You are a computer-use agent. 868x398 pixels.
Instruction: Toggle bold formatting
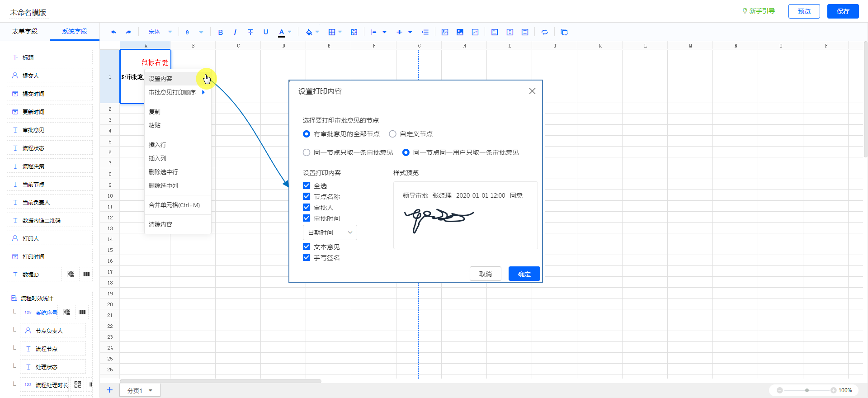click(220, 32)
